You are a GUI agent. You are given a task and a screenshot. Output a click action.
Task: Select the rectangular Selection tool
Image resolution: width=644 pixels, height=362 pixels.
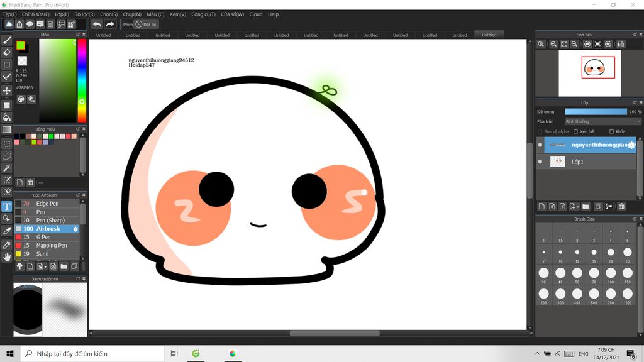[x=7, y=144]
